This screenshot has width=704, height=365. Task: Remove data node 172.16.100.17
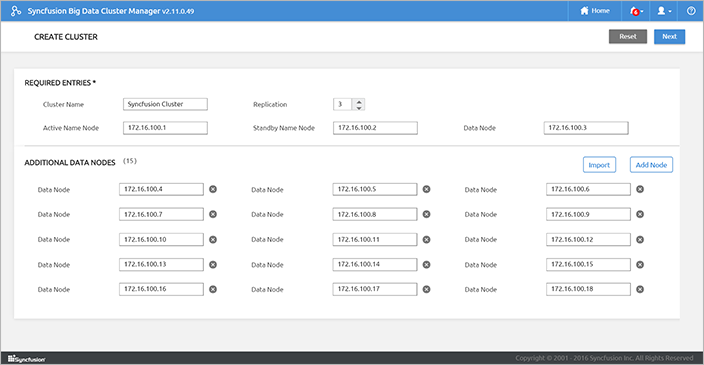coord(427,289)
